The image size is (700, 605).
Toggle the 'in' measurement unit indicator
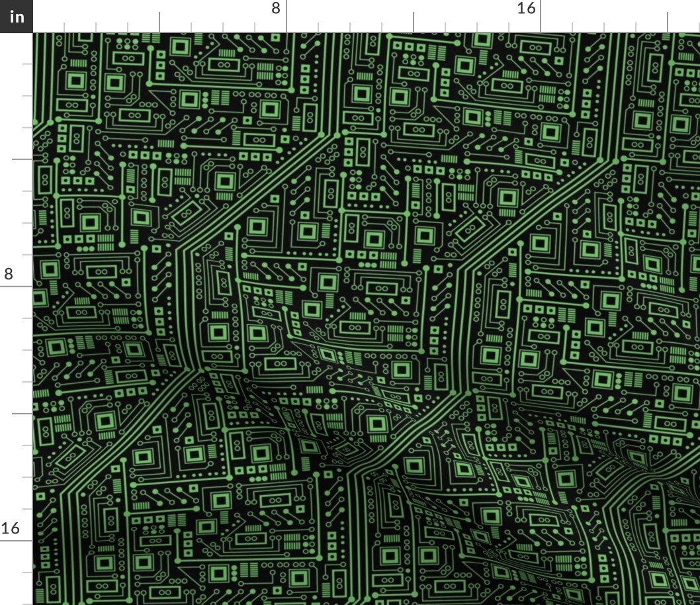pos(15,17)
